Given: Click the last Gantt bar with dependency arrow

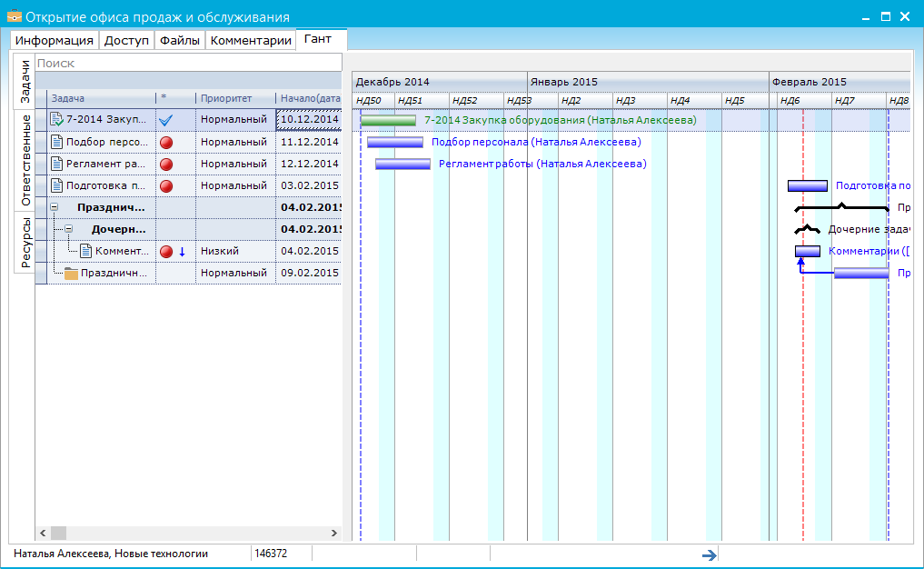Looking at the screenshot, I should tap(861, 273).
